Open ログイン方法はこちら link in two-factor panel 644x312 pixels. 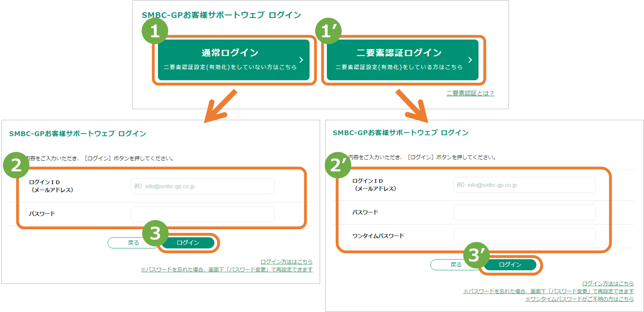click(x=608, y=283)
